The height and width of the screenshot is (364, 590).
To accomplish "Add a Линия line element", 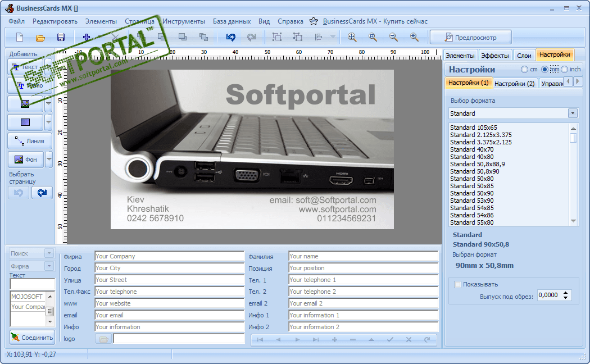I will point(30,141).
